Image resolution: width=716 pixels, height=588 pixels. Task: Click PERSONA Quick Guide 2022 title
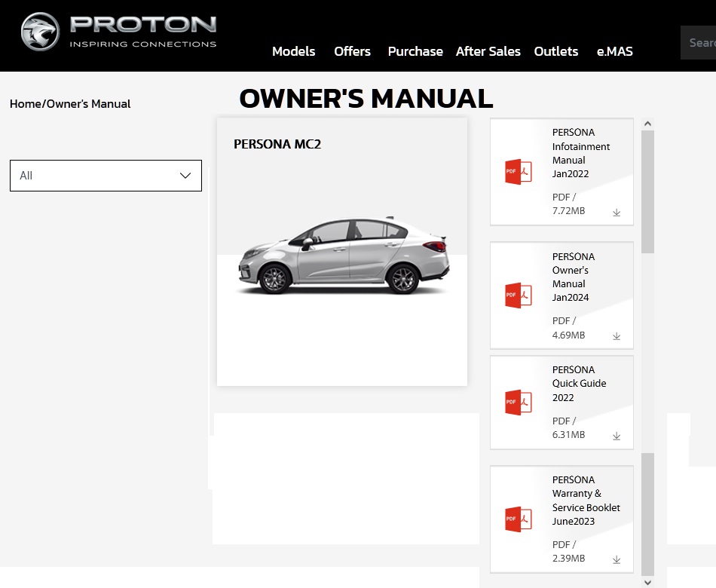[579, 383]
